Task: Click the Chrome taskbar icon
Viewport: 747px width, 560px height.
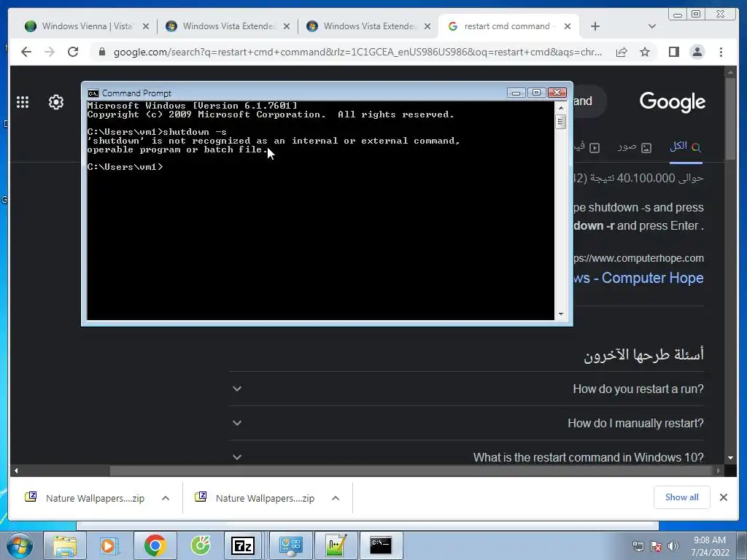Action: [155, 545]
